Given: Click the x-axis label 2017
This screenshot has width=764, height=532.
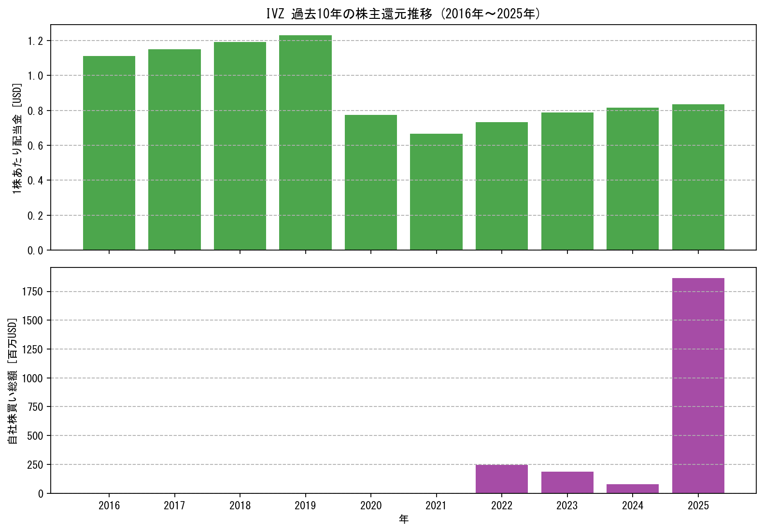Looking at the screenshot, I should (174, 505).
